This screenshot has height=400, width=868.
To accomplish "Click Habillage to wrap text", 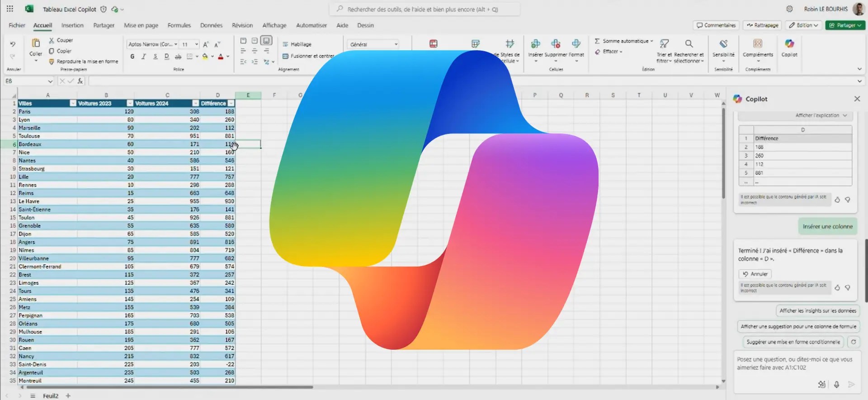I will [x=297, y=44].
